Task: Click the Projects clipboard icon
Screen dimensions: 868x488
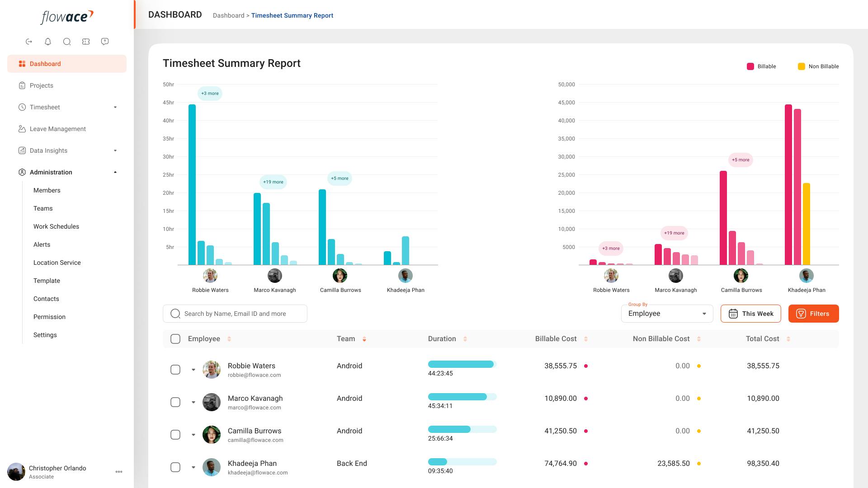Action: (22, 85)
